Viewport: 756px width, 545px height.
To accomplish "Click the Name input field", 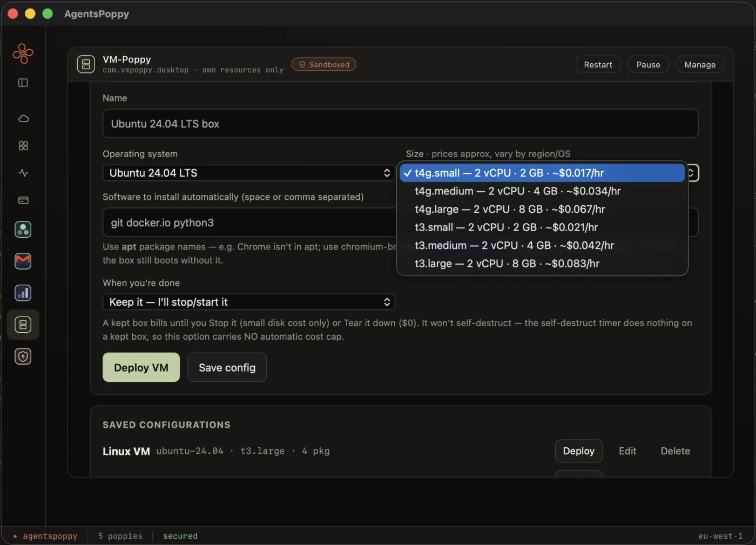I will click(400, 124).
